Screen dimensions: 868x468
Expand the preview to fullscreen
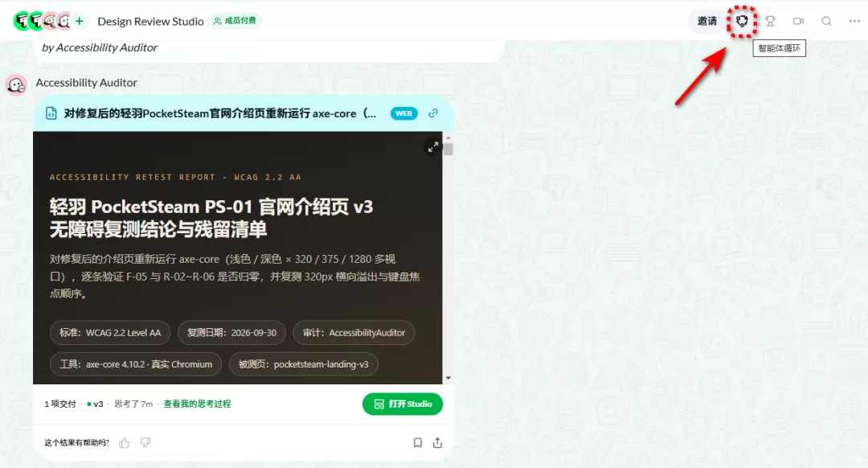[x=433, y=147]
